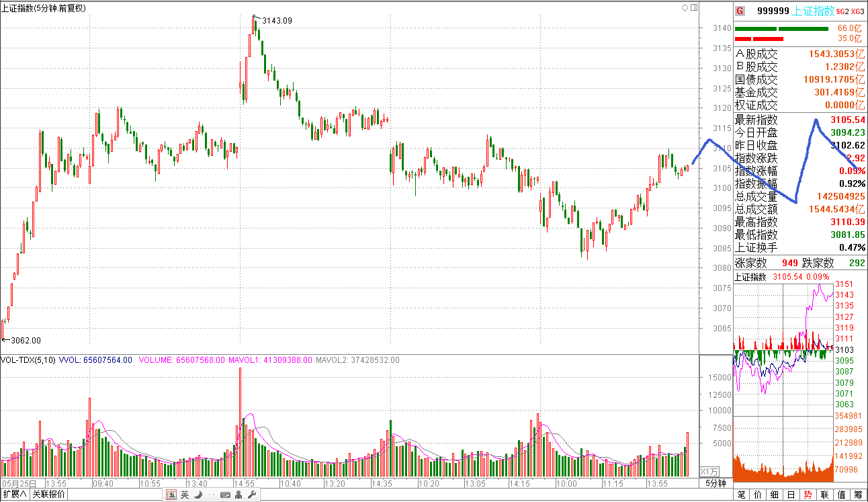This screenshot has width=868, height=502.
Task: Expand the 扩展 panel at the bottom
Action: coord(14,495)
